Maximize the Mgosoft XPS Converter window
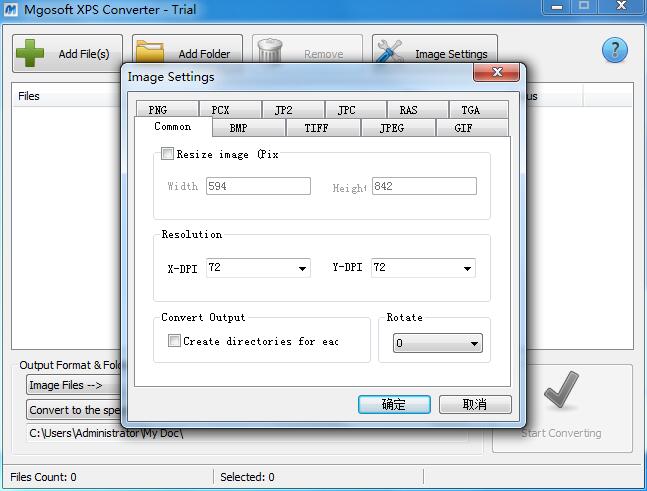This screenshot has height=491, width=647. pos(584,7)
